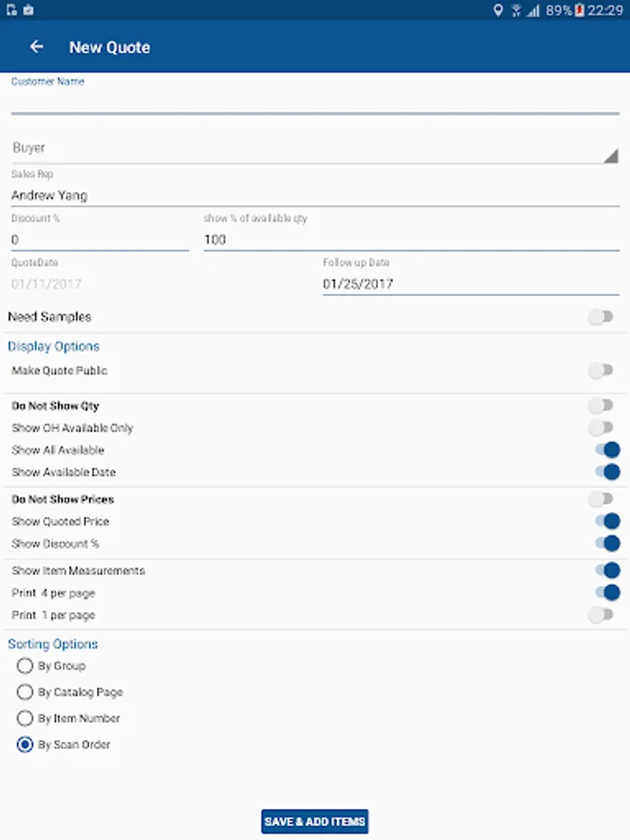Screen dimensions: 630x840
Task: Open the Follow up Date field
Action: 470,284
